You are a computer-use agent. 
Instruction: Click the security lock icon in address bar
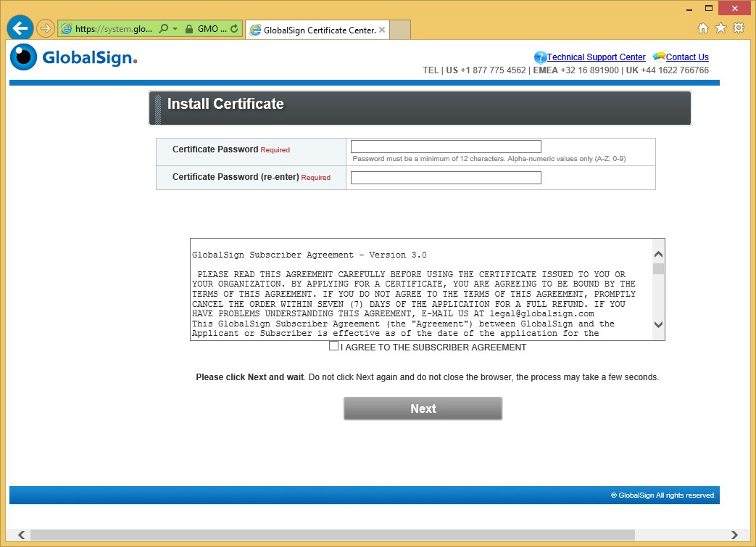click(x=188, y=29)
